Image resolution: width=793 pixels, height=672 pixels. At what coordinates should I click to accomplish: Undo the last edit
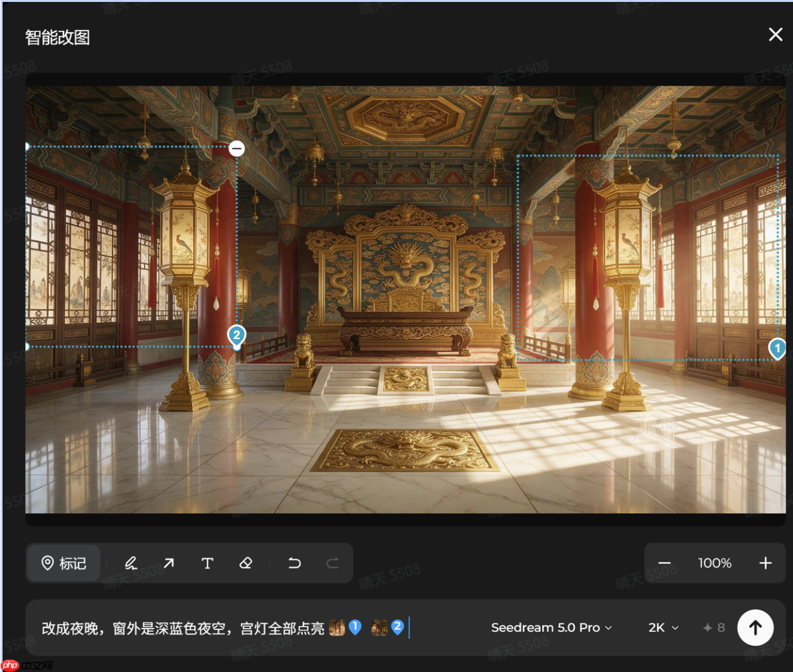coord(294,563)
